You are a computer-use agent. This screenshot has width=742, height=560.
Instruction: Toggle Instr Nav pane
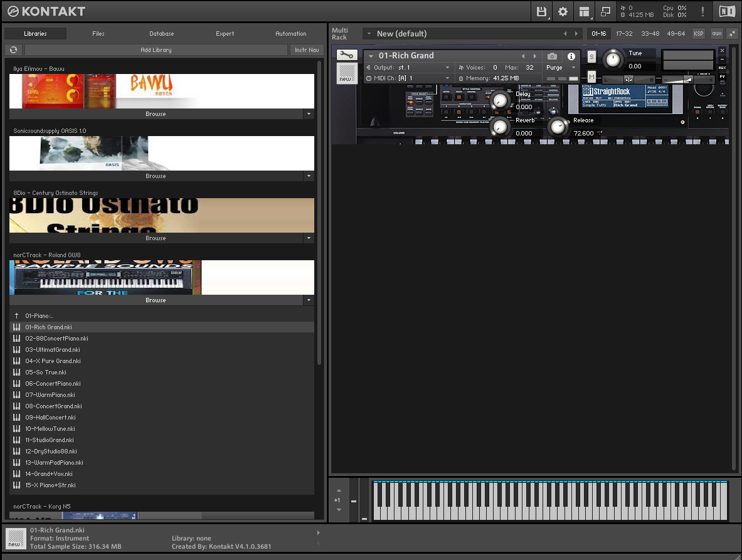point(307,50)
